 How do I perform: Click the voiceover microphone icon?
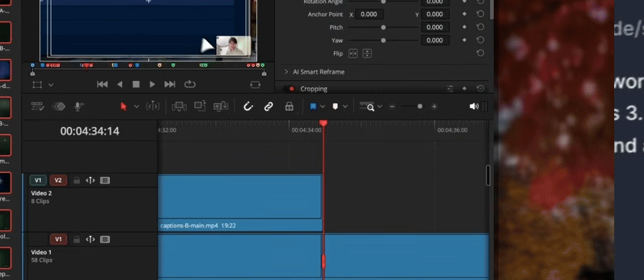coord(78,107)
